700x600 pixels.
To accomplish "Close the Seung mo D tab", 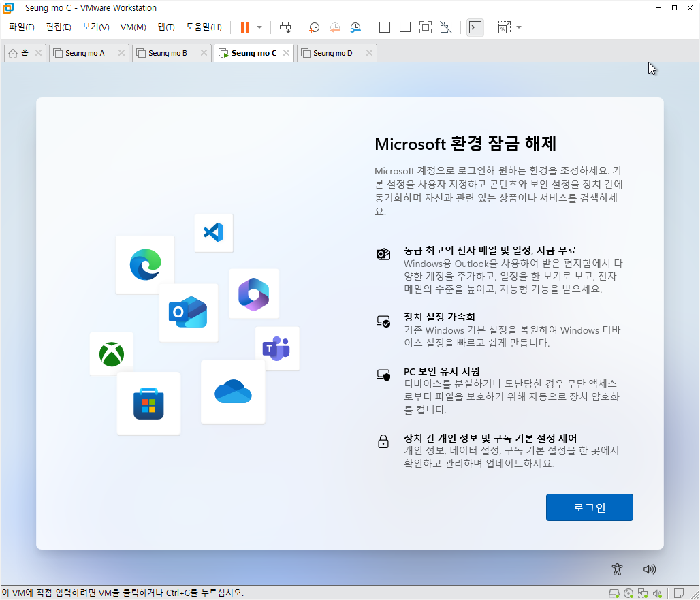I will pyautogui.click(x=369, y=52).
